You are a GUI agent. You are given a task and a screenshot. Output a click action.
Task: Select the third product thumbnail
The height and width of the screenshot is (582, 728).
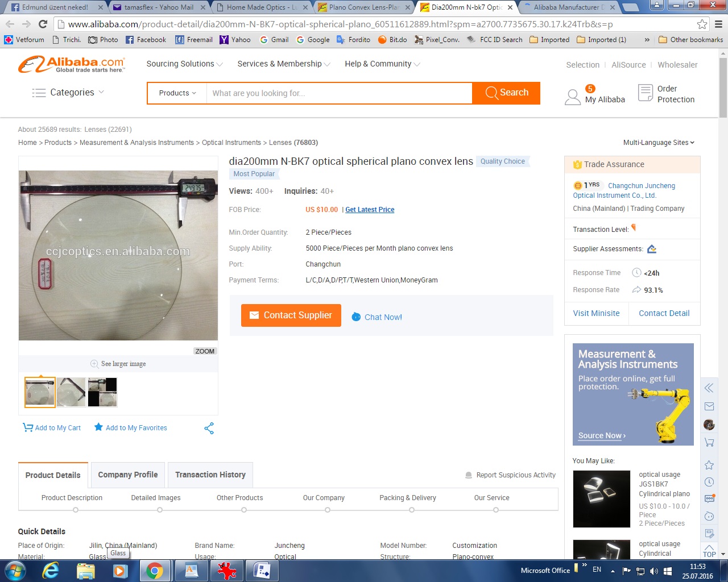[x=102, y=392]
